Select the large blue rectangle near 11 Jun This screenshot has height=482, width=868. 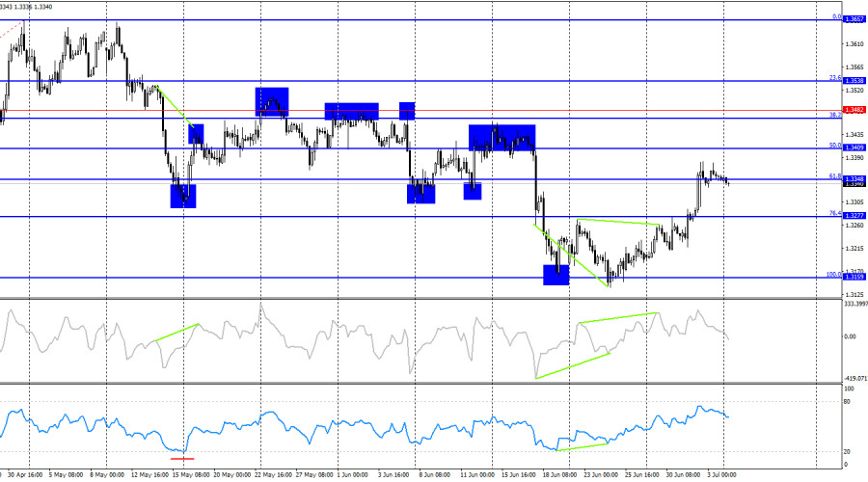click(x=502, y=138)
